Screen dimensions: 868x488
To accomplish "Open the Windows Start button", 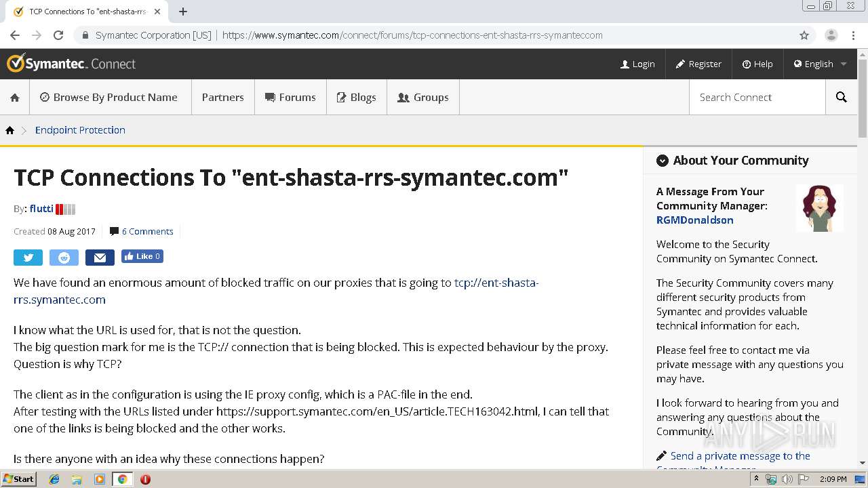I will point(18,479).
